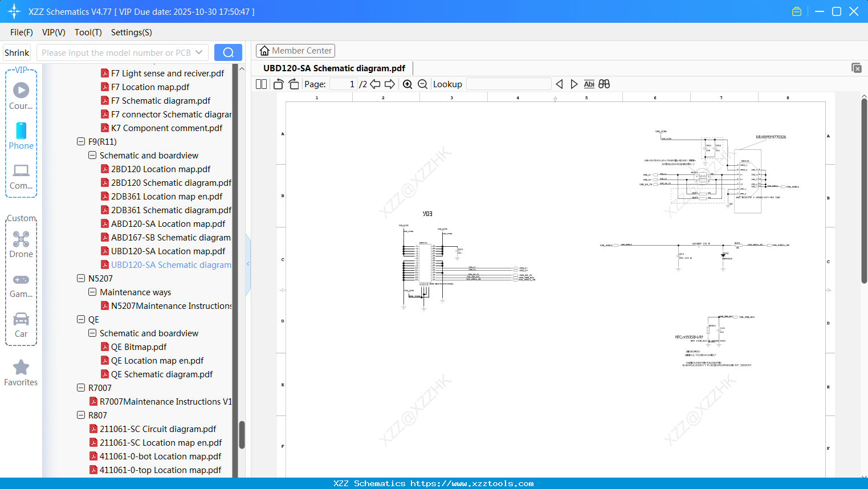Open the File(F) menu
The width and height of the screenshot is (868, 489).
(x=22, y=32)
